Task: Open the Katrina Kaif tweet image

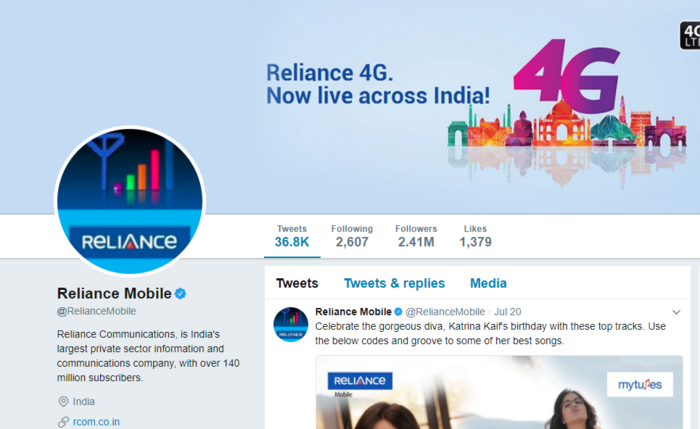Action: pyautogui.click(x=499, y=392)
